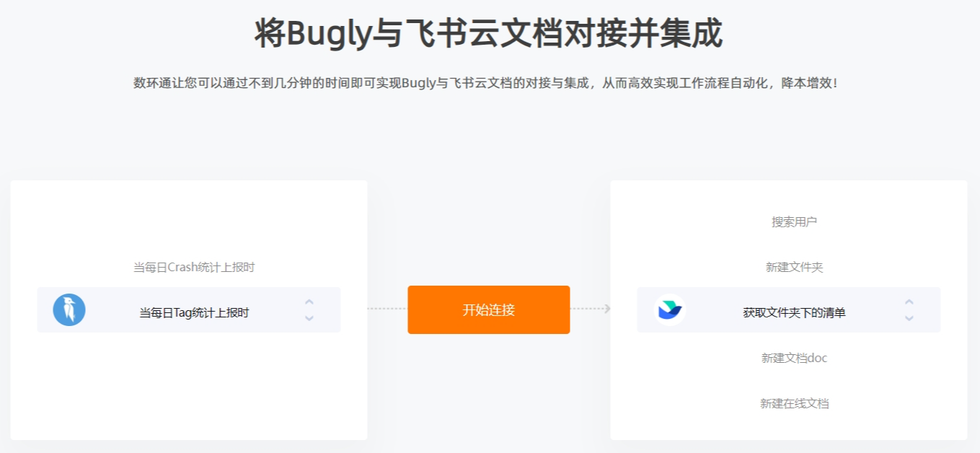The image size is (980, 453).
Task: Click the up chevron in Bugly trigger selector
Action: (309, 302)
